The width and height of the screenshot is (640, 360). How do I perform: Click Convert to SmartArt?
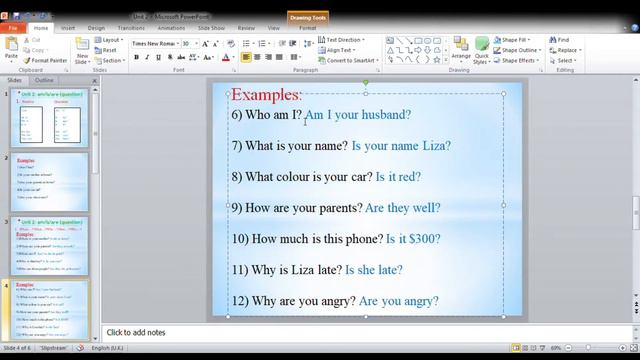point(349,60)
